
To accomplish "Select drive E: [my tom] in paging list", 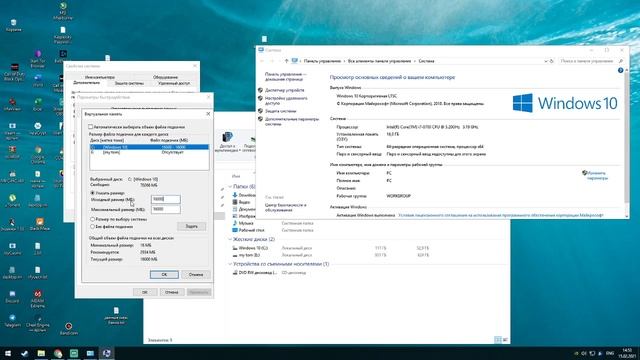I will 149,152.
